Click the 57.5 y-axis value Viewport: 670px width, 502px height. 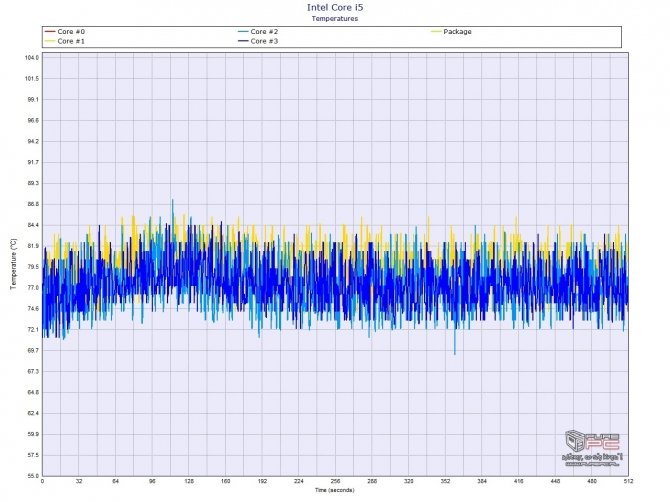(32, 455)
